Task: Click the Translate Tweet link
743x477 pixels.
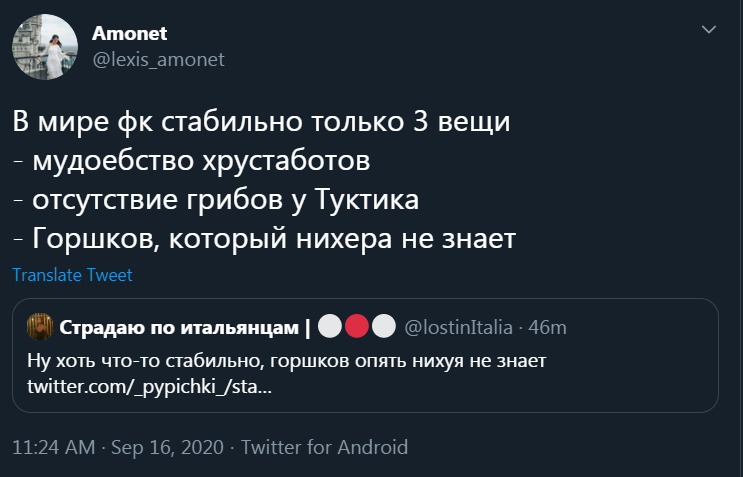Action: pyautogui.click(x=72, y=275)
